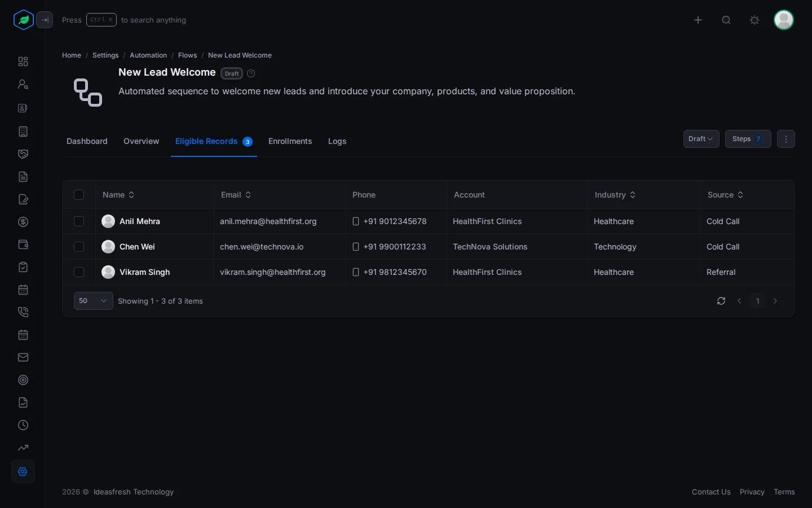Expand the sidebar with arrow toggle
The image size is (812, 508).
pos(45,20)
